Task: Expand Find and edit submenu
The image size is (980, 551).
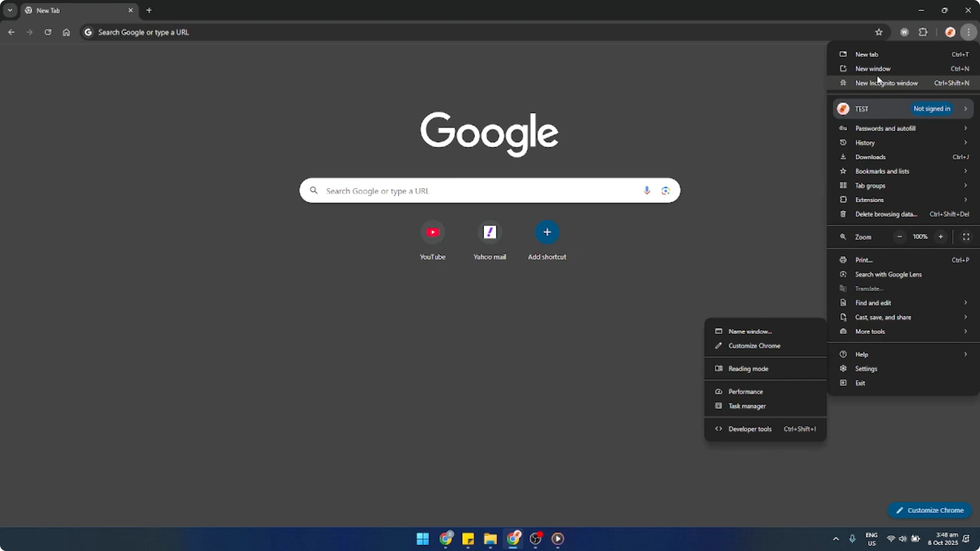Action: coord(903,303)
